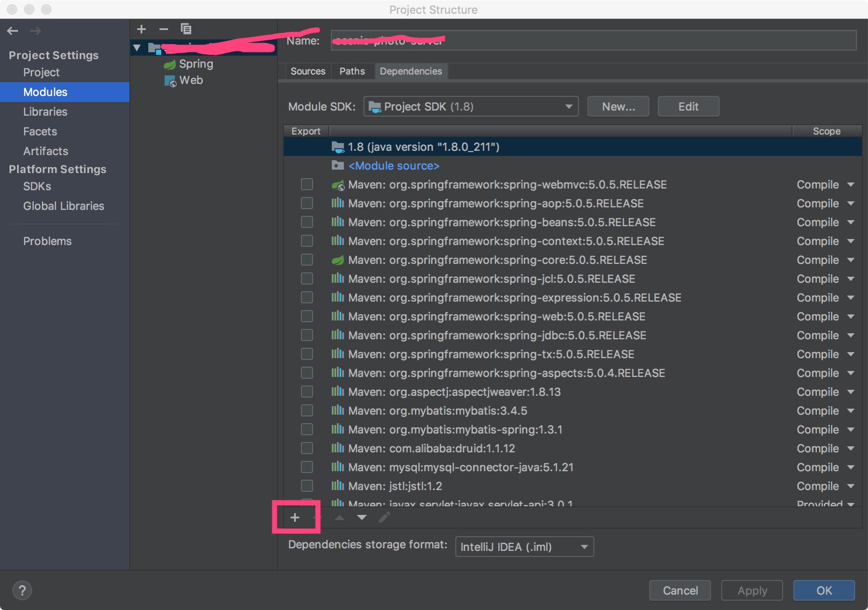Check export for spring-jcl dependency
The image size is (868, 610).
coord(307,279)
